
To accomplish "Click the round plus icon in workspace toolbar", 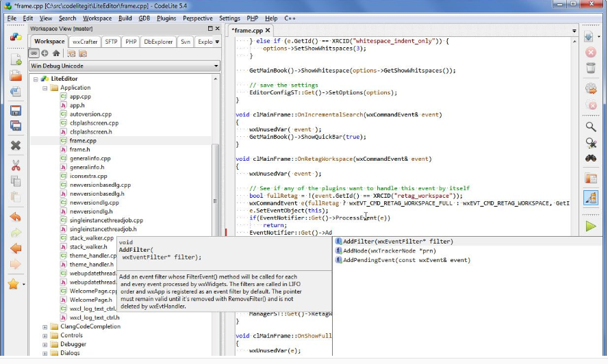I will (x=45, y=53).
